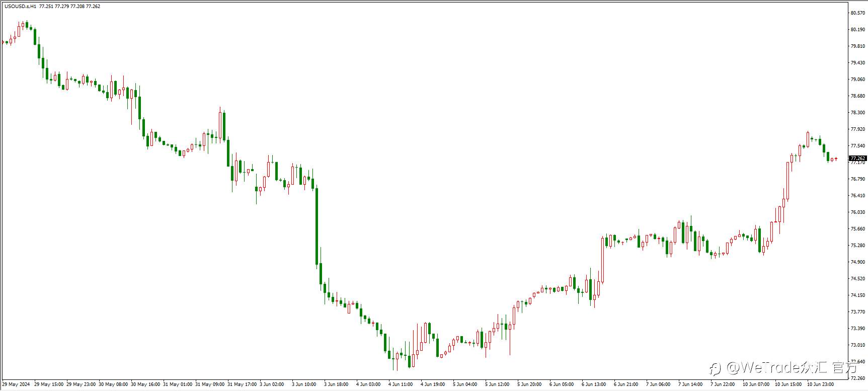Click the 4 Jun 03:00 time label

click(x=368, y=384)
